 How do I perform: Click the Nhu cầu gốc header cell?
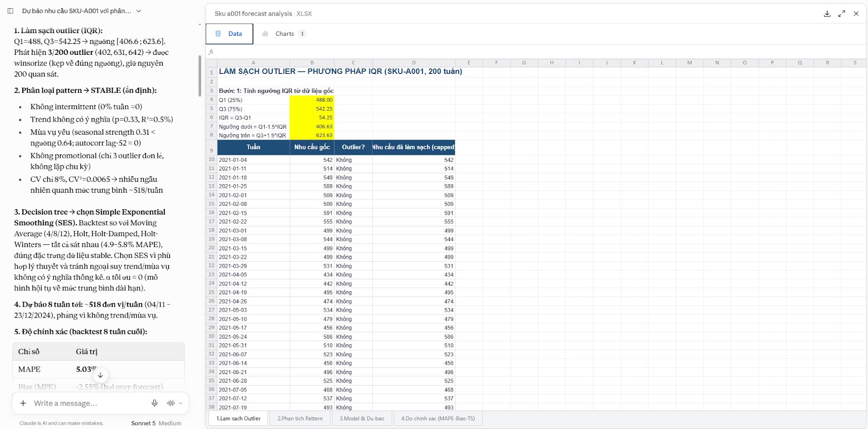pyautogui.click(x=312, y=147)
